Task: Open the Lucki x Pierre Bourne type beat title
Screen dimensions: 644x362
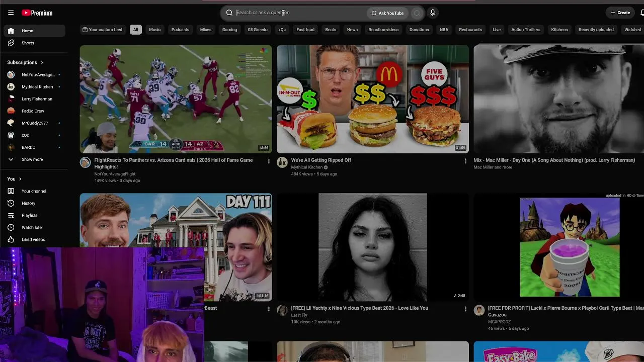Action: tap(566, 311)
